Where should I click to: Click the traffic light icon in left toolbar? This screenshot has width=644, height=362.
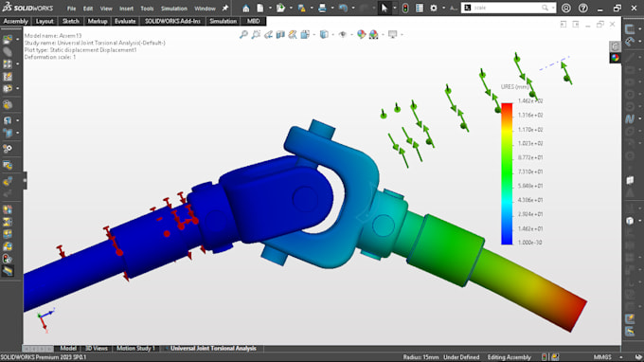pyautogui.click(x=8, y=259)
